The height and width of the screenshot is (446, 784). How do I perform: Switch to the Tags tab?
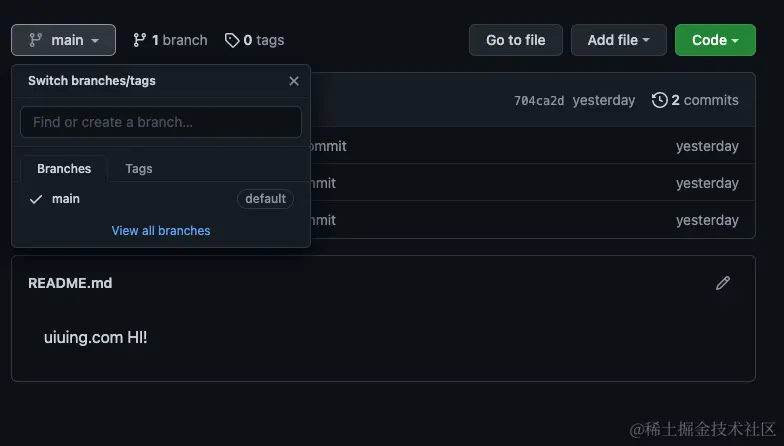(139, 168)
